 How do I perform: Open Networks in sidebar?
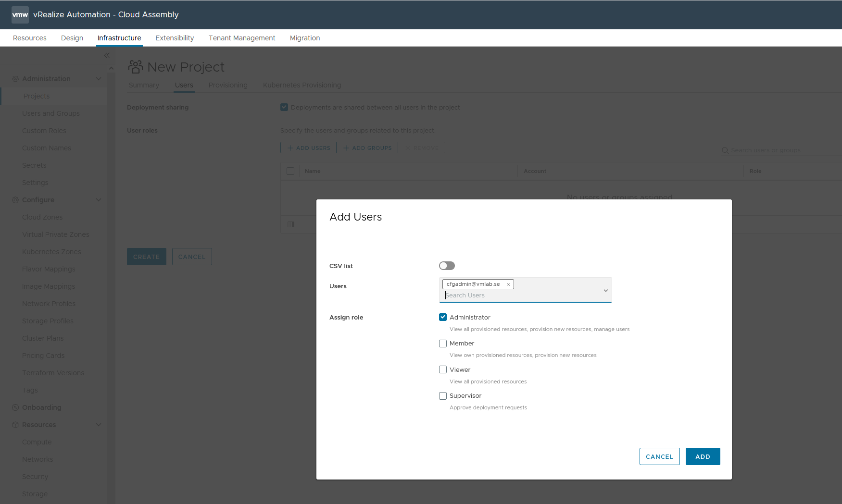coord(38,459)
